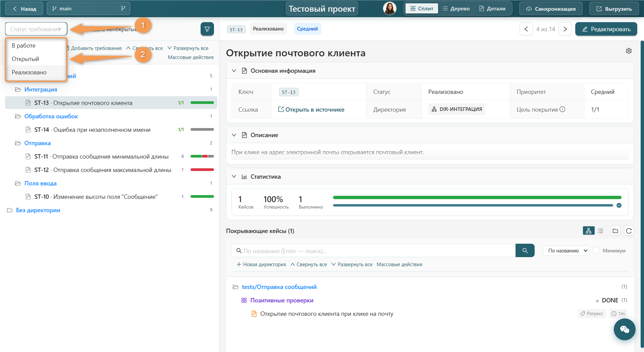
Task: Click the filter funnel icon button
Action: (207, 29)
